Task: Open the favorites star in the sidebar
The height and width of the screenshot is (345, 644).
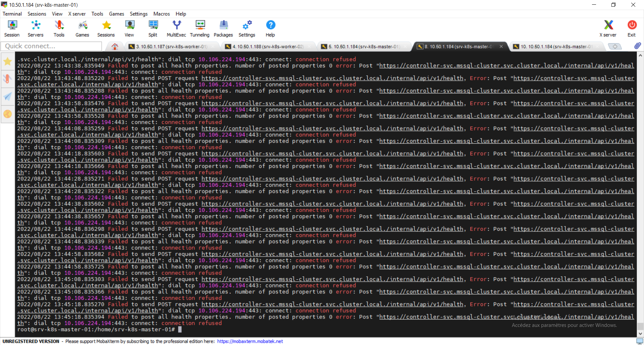Action: (7, 61)
